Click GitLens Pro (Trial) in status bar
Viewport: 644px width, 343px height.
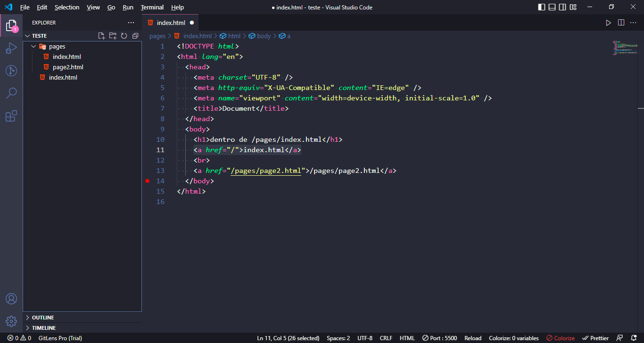pyautogui.click(x=60, y=338)
